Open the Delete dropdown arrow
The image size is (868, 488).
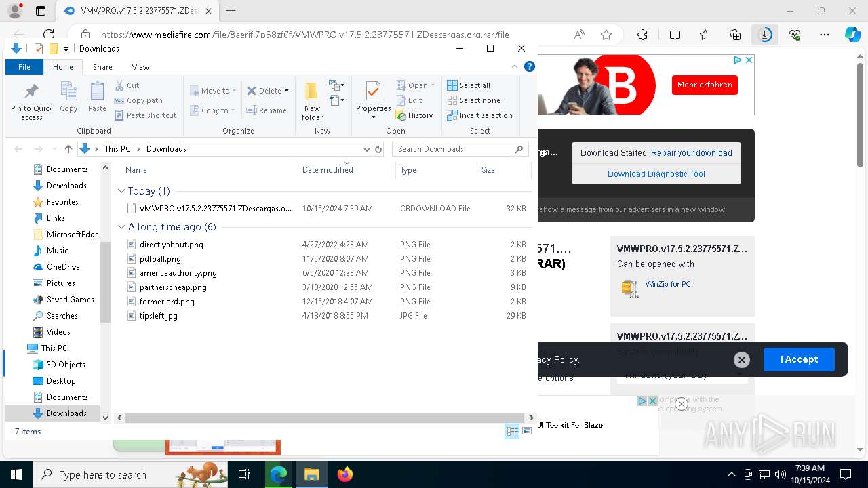pos(286,91)
